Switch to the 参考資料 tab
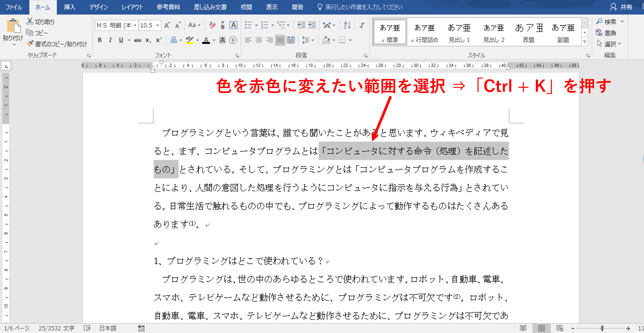Viewport: 644px width, 333px height. [x=168, y=7]
